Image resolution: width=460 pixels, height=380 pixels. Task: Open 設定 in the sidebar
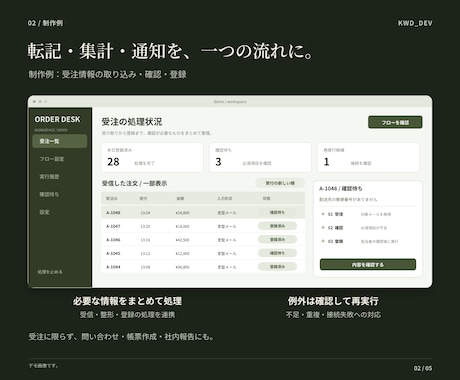point(44,212)
